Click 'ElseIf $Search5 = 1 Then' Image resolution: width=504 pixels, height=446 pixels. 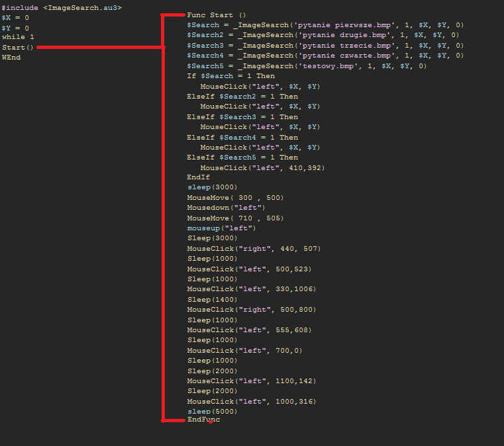[242, 157]
